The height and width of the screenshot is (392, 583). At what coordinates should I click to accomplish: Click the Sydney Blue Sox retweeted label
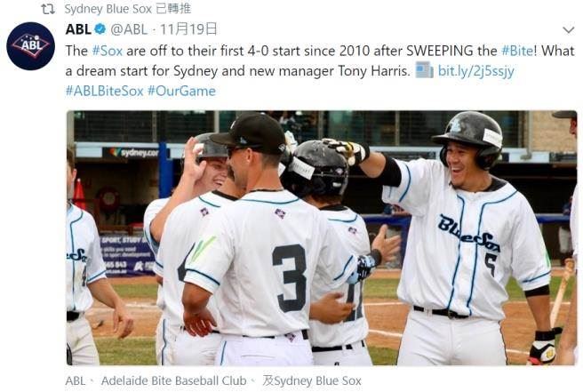click(128, 9)
